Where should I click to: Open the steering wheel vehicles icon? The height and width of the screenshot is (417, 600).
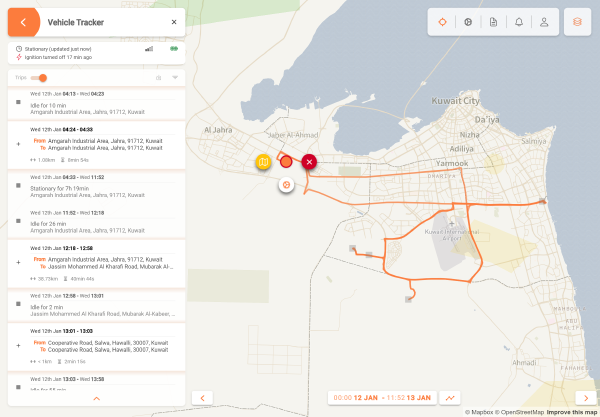(x=468, y=22)
